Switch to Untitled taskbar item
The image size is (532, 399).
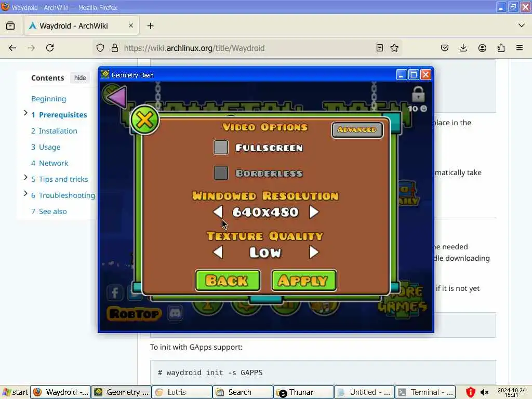[x=364, y=392]
